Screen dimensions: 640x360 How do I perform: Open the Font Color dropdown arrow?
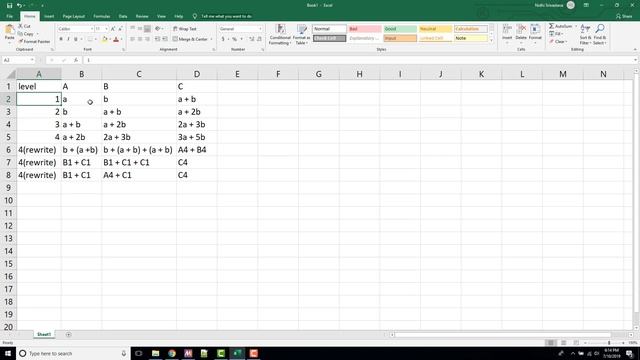(122, 39)
